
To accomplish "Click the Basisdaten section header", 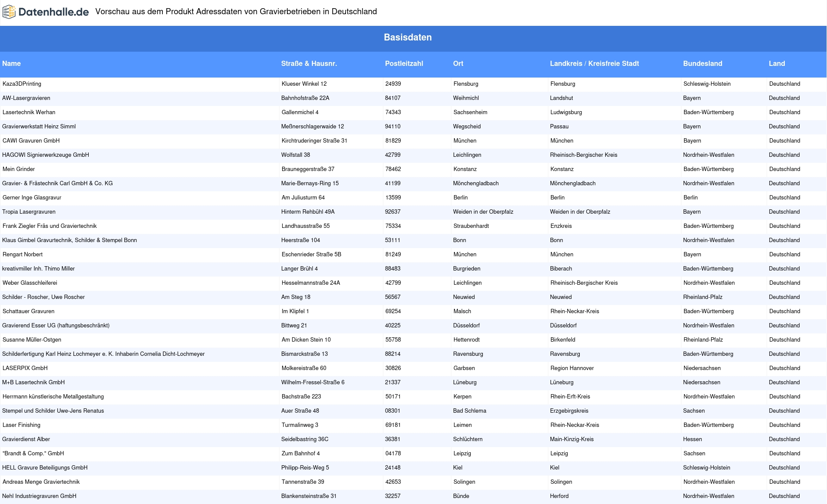I will click(x=407, y=37).
